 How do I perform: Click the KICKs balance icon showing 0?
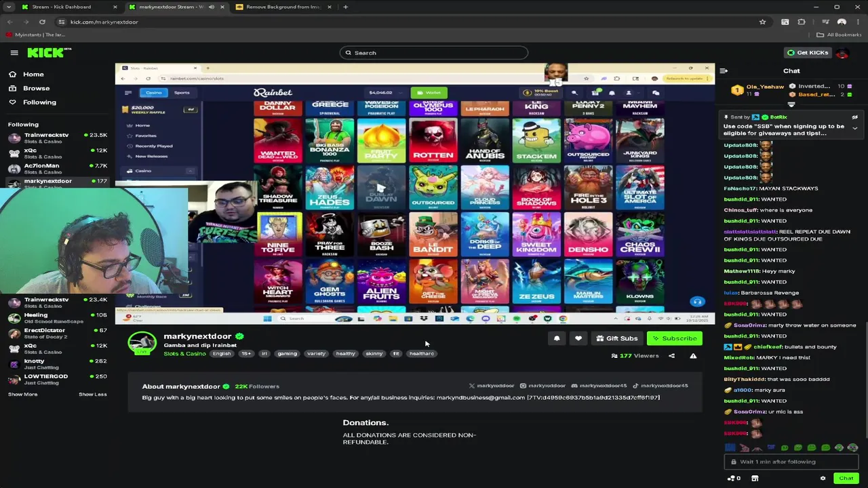[x=734, y=478]
